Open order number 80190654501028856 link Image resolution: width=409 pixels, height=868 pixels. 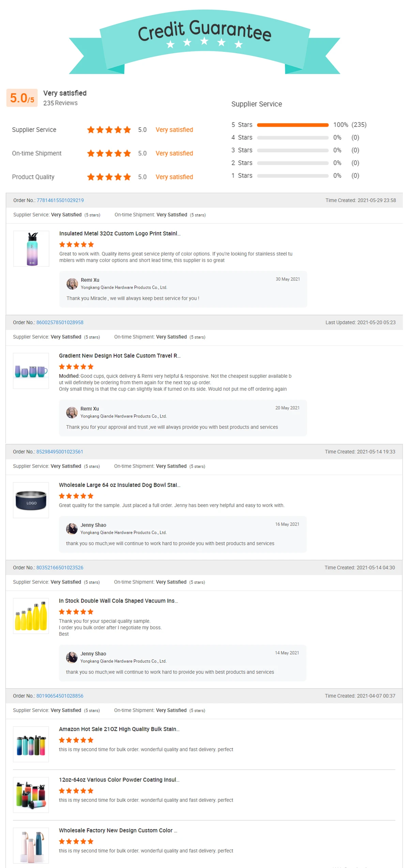pos(60,696)
